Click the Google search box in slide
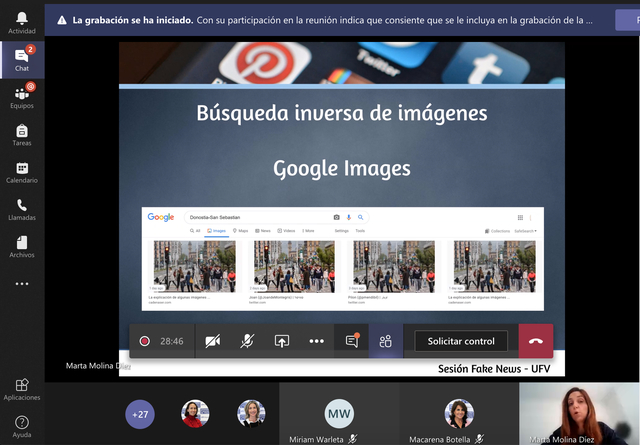This screenshot has width=640, height=445. point(277,217)
